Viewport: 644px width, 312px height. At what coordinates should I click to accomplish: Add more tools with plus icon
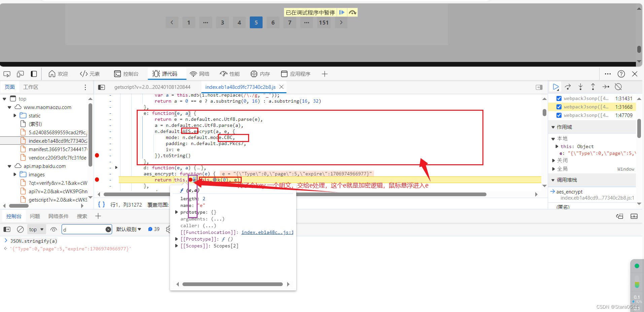tap(325, 74)
